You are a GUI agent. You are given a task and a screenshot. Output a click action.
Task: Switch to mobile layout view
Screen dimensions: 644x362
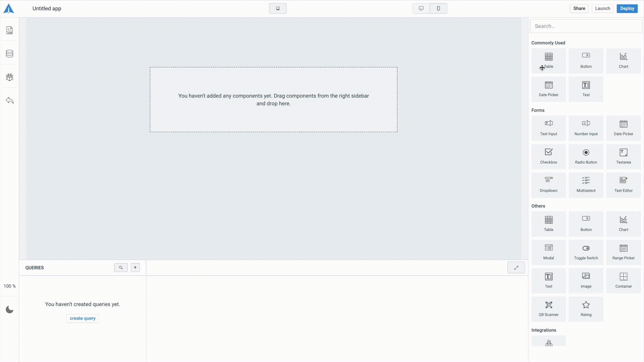point(438,8)
